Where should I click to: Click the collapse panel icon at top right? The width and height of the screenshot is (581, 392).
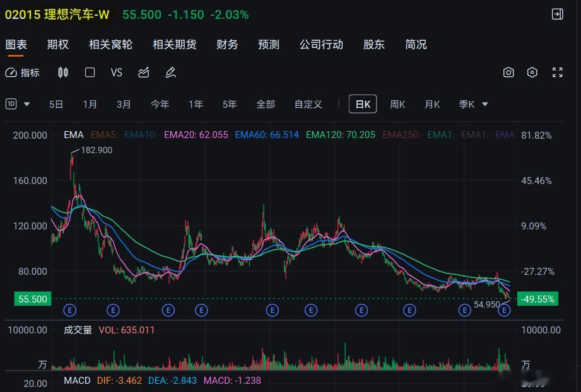[557, 14]
